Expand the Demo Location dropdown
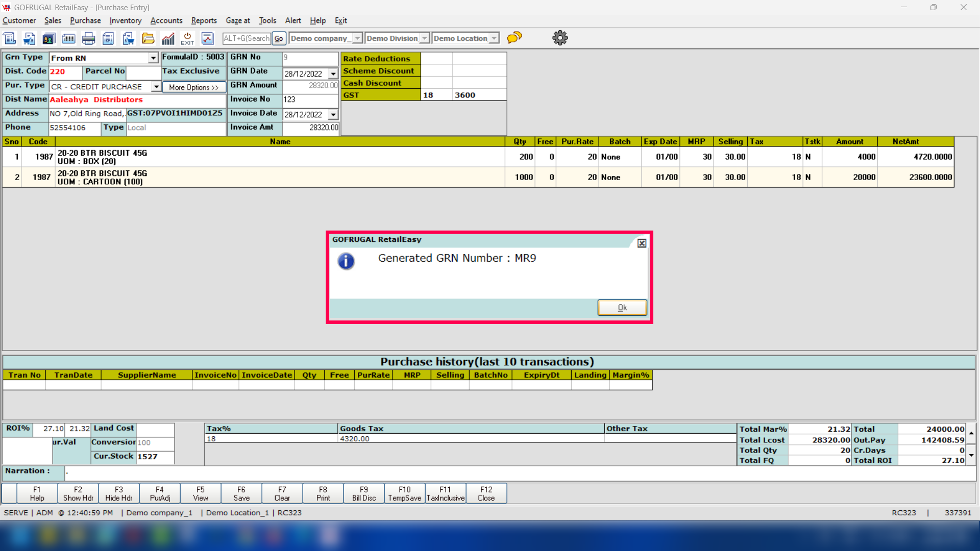The width and height of the screenshot is (980, 551). (494, 38)
